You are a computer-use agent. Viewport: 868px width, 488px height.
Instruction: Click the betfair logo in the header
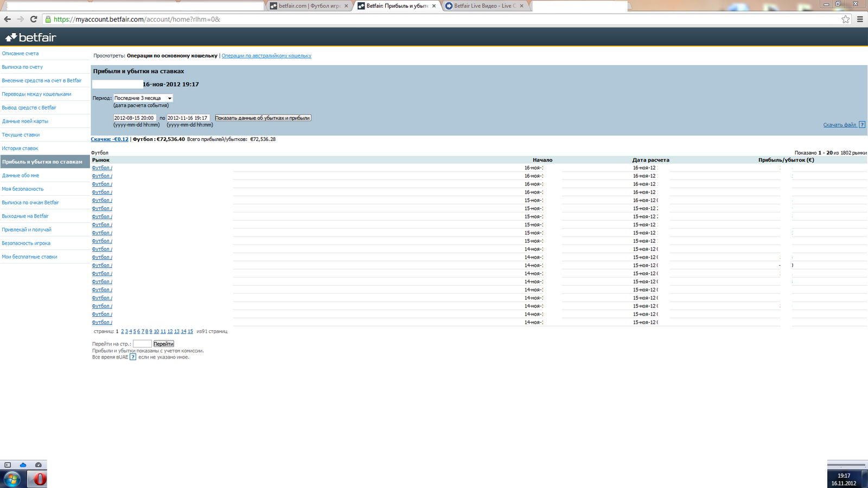tap(31, 37)
